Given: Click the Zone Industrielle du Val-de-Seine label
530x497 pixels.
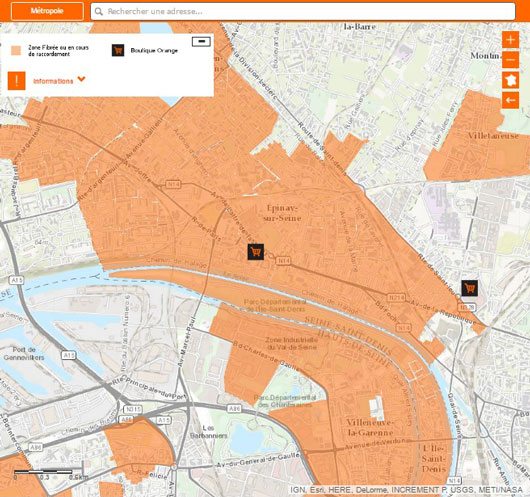Looking at the screenshot, I should point(292,344).
